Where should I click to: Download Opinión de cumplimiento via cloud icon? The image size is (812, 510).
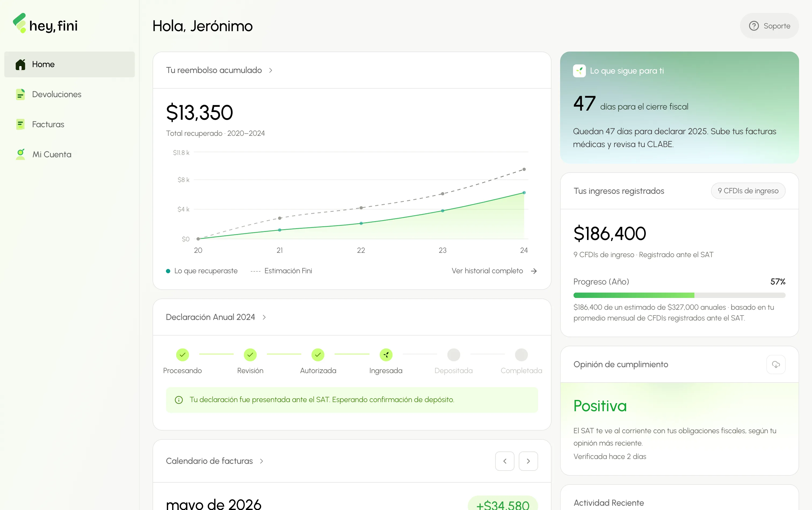(775, 365)
